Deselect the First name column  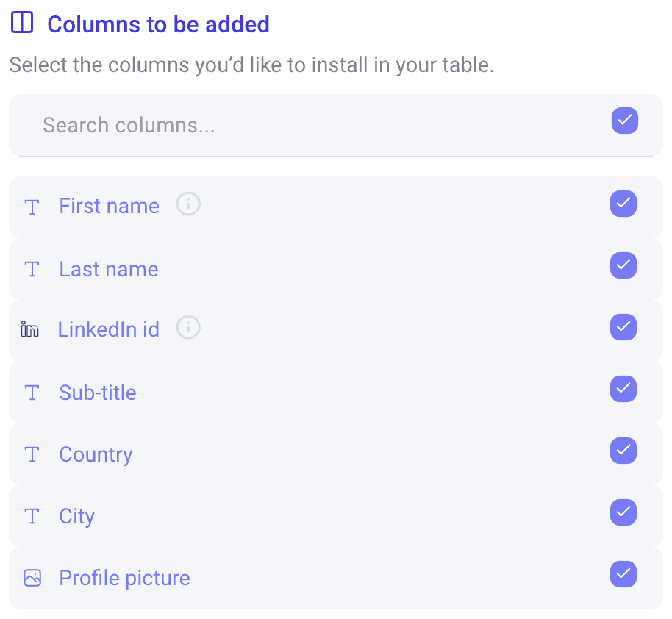623,204
